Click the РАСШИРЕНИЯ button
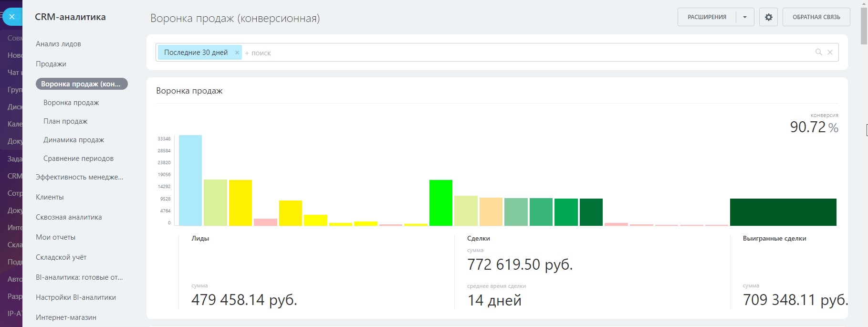Image resolution: width=868 pixels, height=327 pixels. pyautogui.click(x=707, y=17)
